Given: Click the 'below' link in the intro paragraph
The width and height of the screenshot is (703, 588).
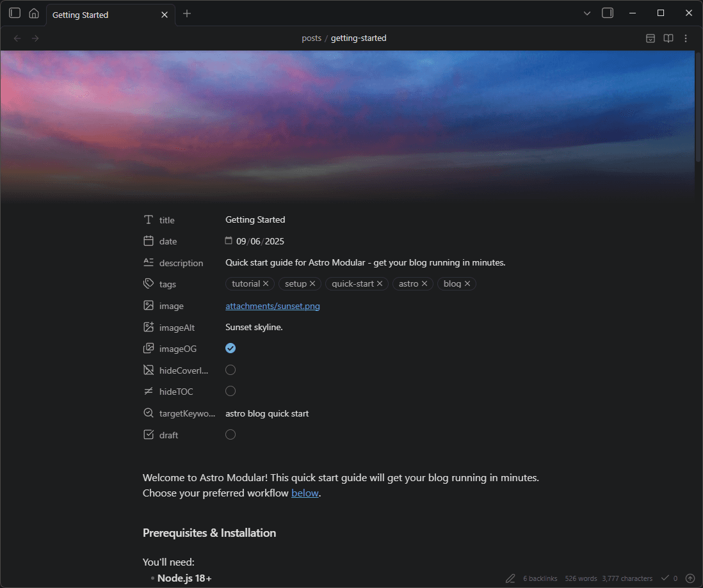Looking at the screenshot, I should (305, 493).
